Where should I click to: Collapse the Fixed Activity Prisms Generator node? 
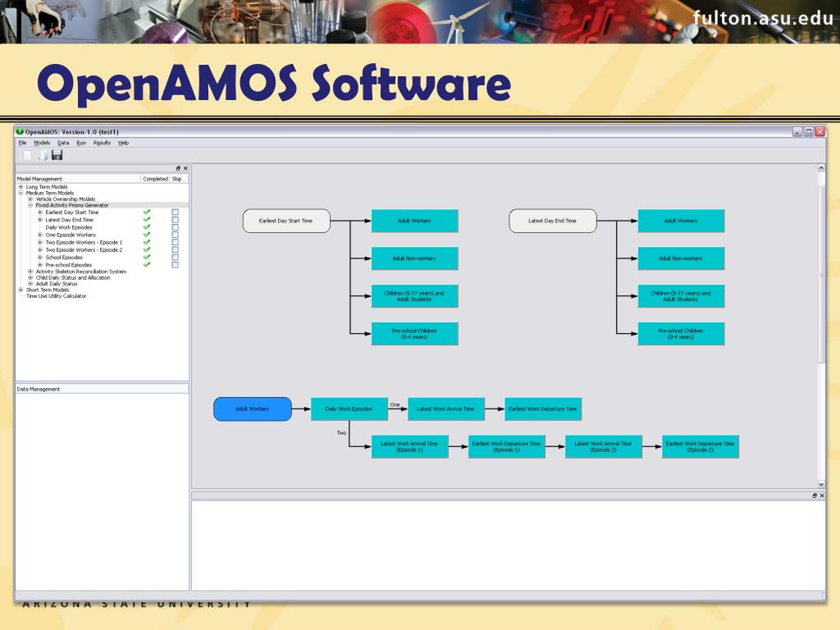pos(30,205)
